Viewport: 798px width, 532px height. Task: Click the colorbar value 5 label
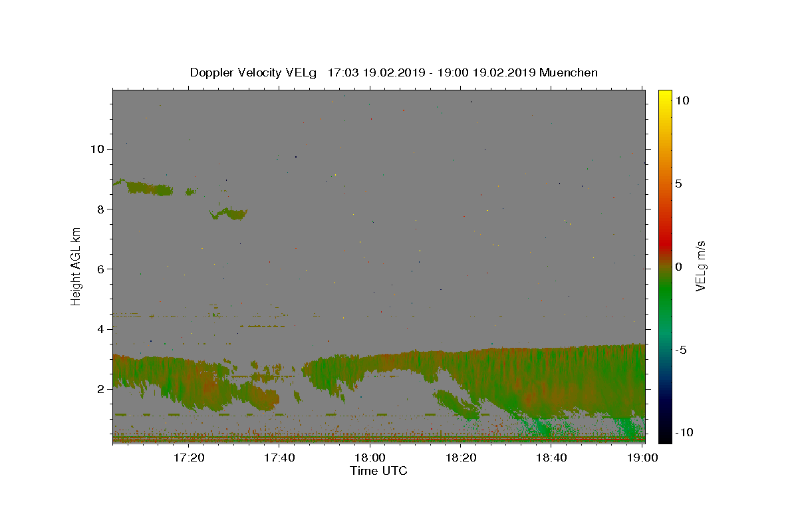tap(678, 184)
